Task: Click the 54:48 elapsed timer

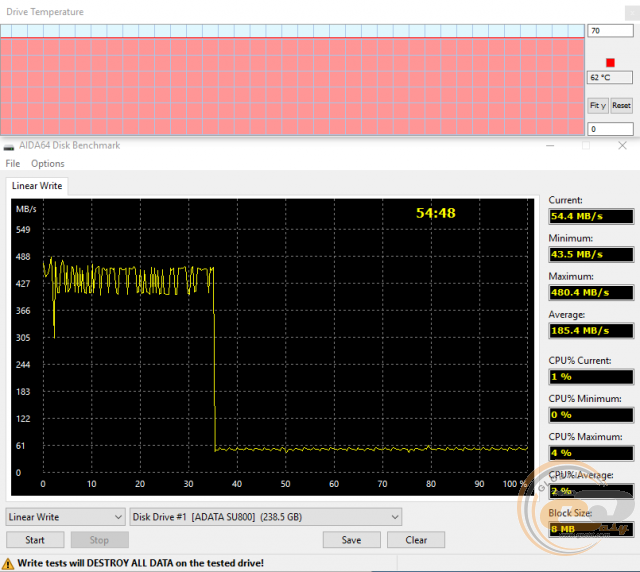Action: (x=436, y=213)
